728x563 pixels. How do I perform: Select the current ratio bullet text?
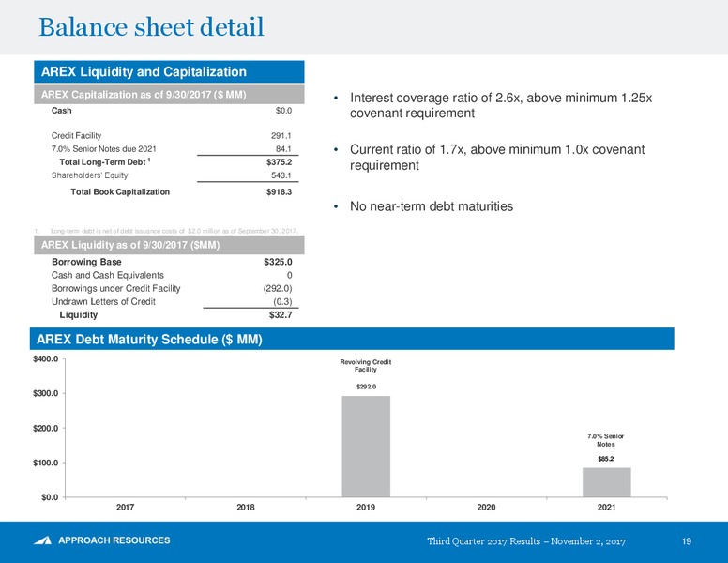(497, 157)
